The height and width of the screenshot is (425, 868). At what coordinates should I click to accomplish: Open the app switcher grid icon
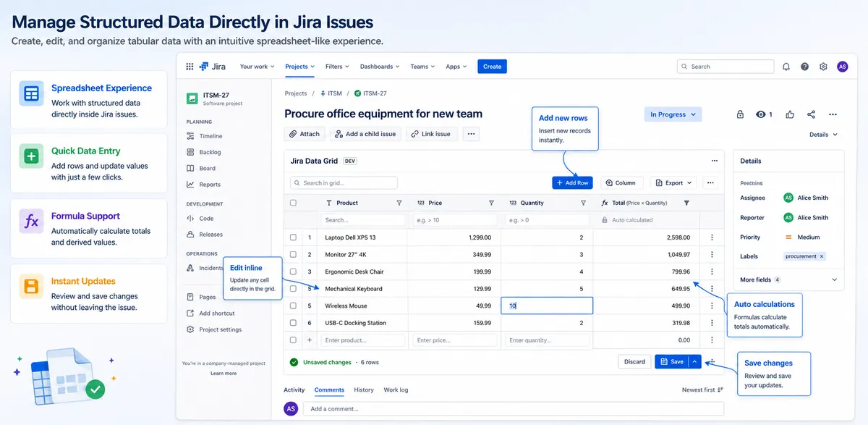pos(190,67)
